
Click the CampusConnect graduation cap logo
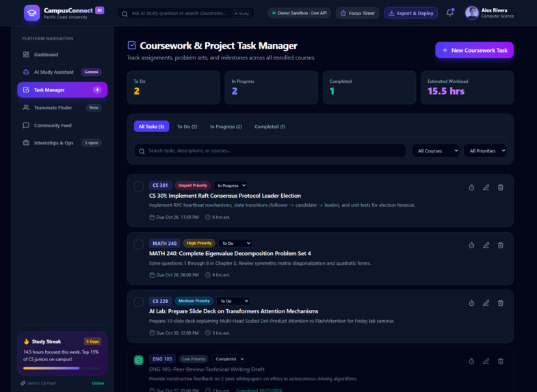point(32,13)
